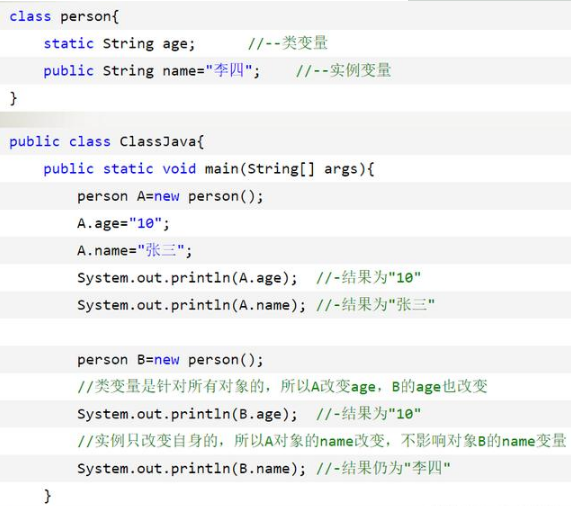Click the 'A.name="张三";' assignment
Image resolution: width=571 pixels, height=506 pixels.
[x=134, y=250]
